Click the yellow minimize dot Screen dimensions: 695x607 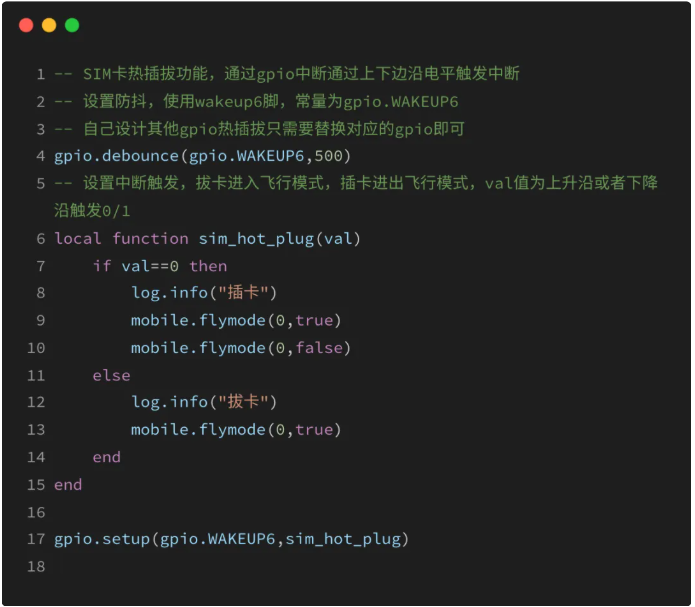(x=49, y=25)
